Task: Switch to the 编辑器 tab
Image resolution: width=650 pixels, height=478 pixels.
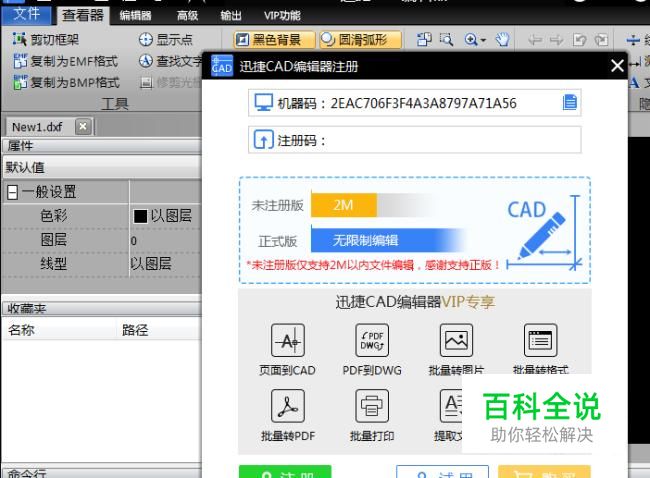Action: tap(135, 16)
